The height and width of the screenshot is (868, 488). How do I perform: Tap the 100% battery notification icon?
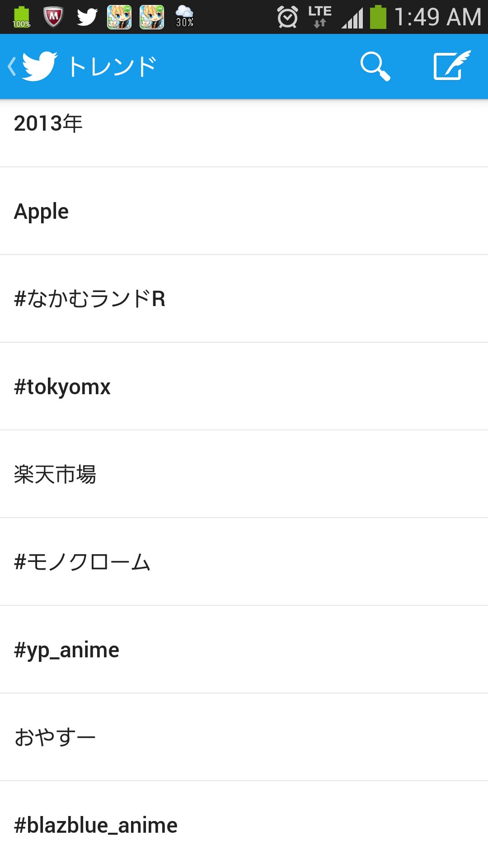coord(21,17)
